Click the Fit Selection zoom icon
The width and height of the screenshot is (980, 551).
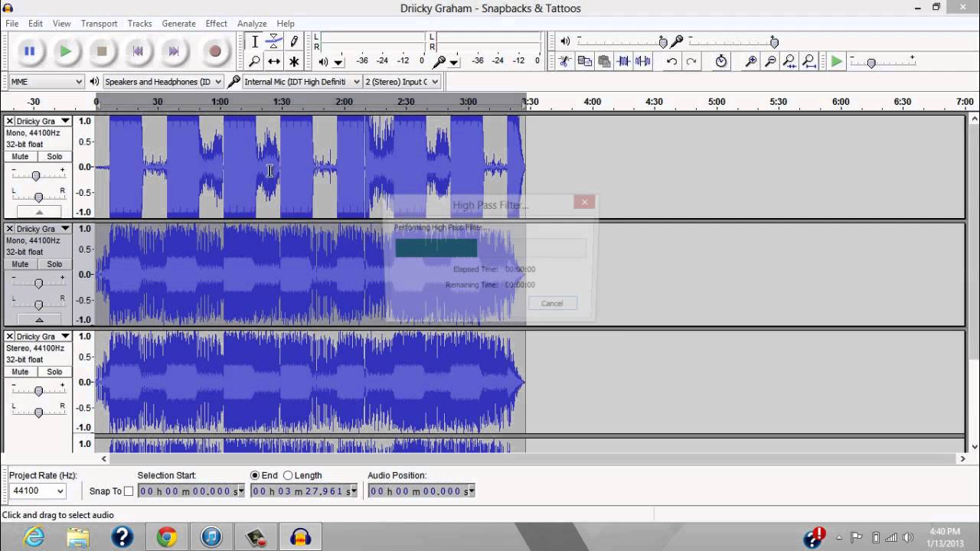pos(789,61)
